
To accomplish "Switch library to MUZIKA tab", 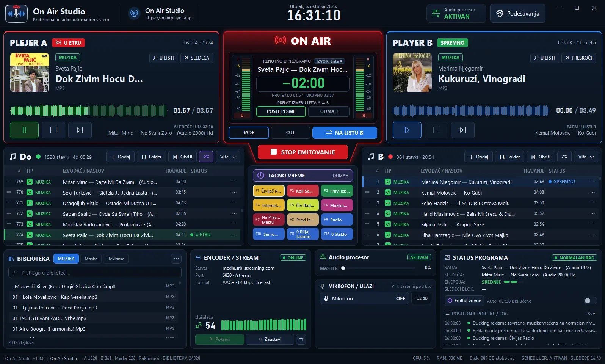I will (66, 259).
